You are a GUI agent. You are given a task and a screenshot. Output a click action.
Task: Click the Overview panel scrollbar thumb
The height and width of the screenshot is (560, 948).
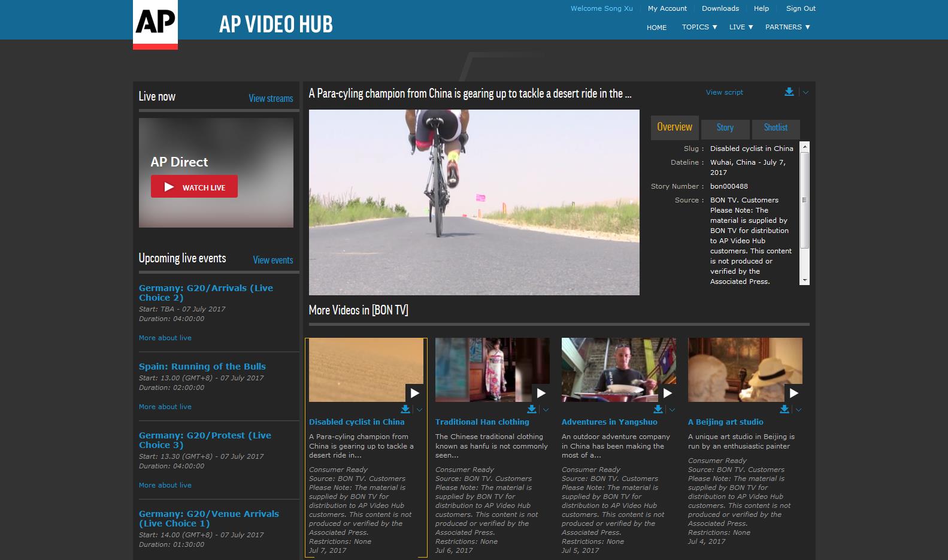804,200
